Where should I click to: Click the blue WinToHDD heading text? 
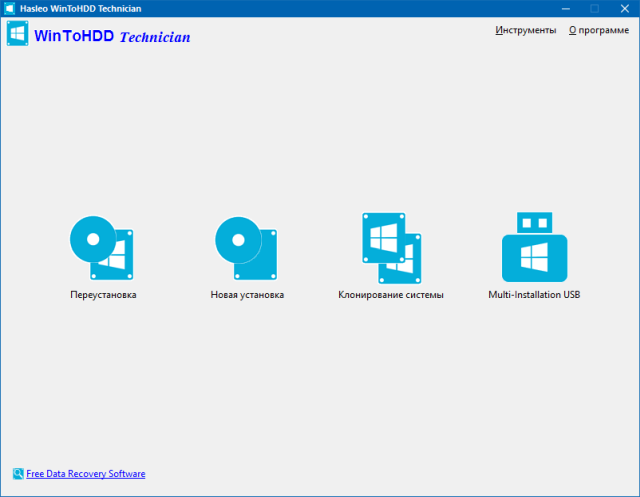click(x=73, y=36)
